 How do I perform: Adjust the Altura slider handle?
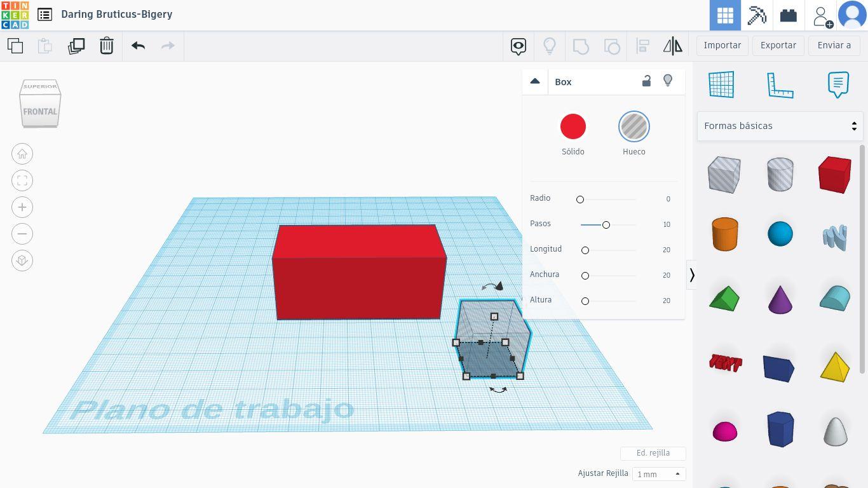[x=585, y=301]
